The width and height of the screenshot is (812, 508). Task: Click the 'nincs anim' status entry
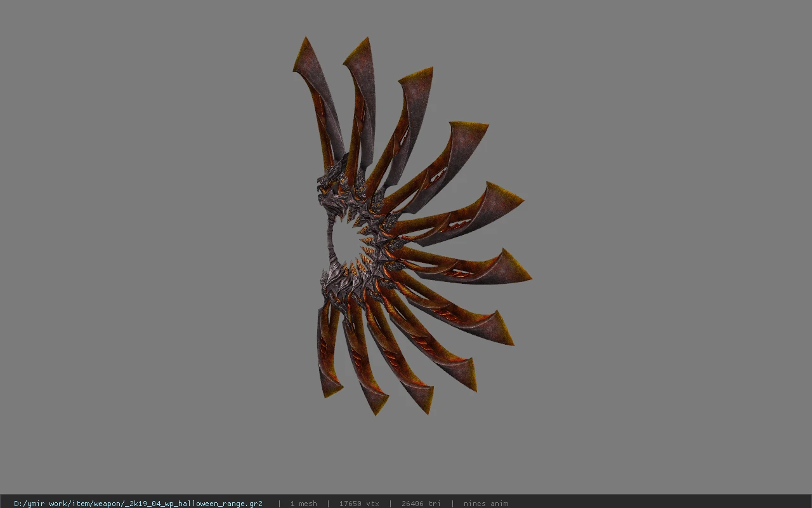(x=486, y=504)
